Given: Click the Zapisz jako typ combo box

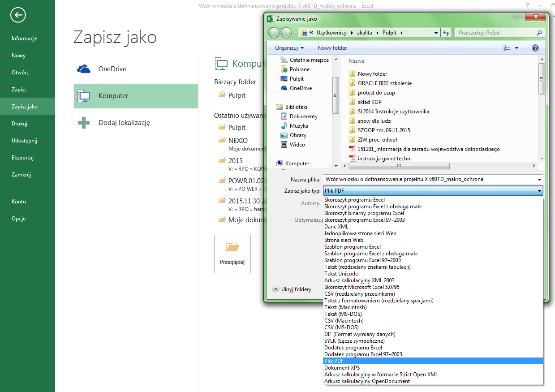Looking at the screenshot, I should [433, 191].
